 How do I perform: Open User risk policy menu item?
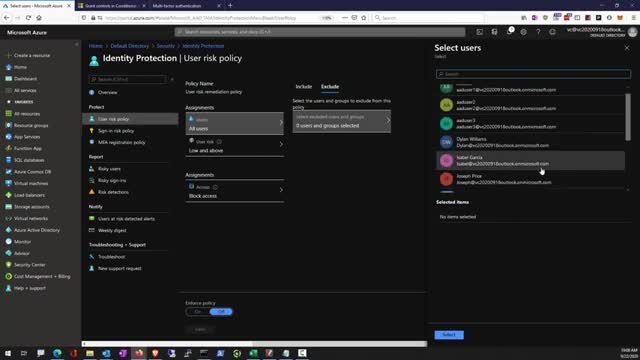(x=130, y=119)
